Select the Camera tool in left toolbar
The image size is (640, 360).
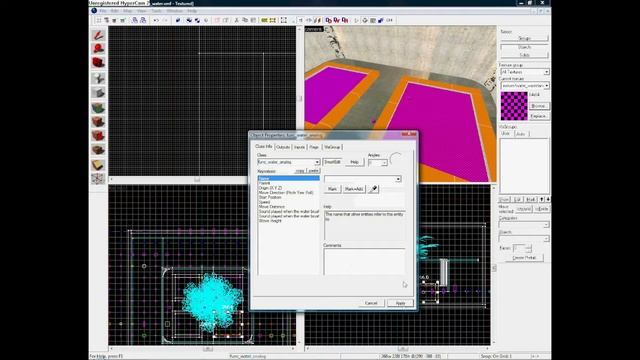98,62
